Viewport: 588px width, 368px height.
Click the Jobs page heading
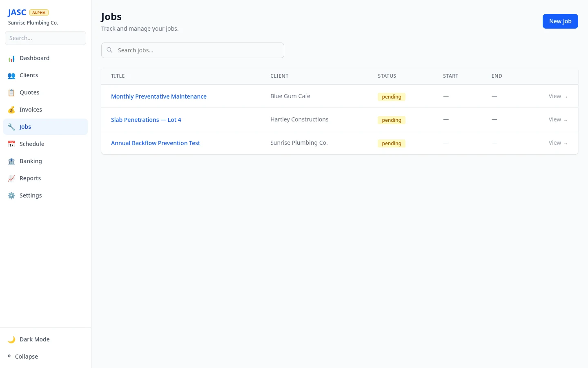[x=111, y=17]
